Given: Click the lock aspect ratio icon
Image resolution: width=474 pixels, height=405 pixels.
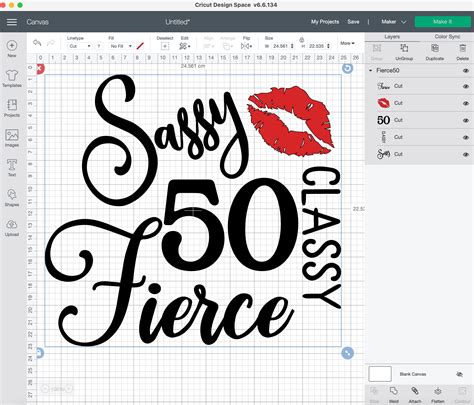Looking at the screenshot, I should 301,39.
